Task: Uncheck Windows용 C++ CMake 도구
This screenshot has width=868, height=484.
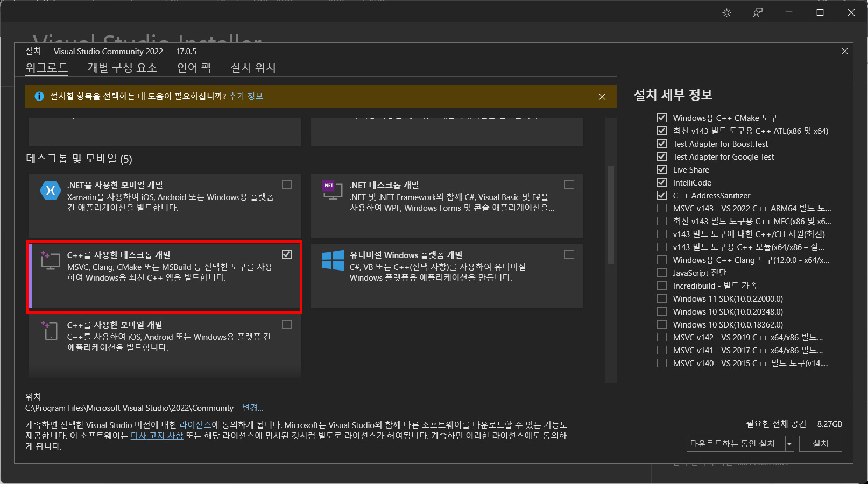Action: (x=662, y=118)
